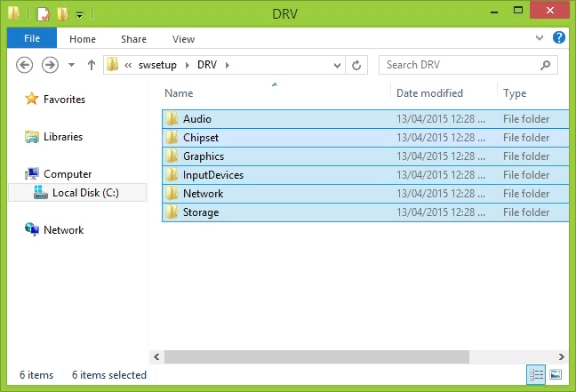Select the Chipset folder name
576x392 pixels.
pyautogui.click(x=201, y=138)
